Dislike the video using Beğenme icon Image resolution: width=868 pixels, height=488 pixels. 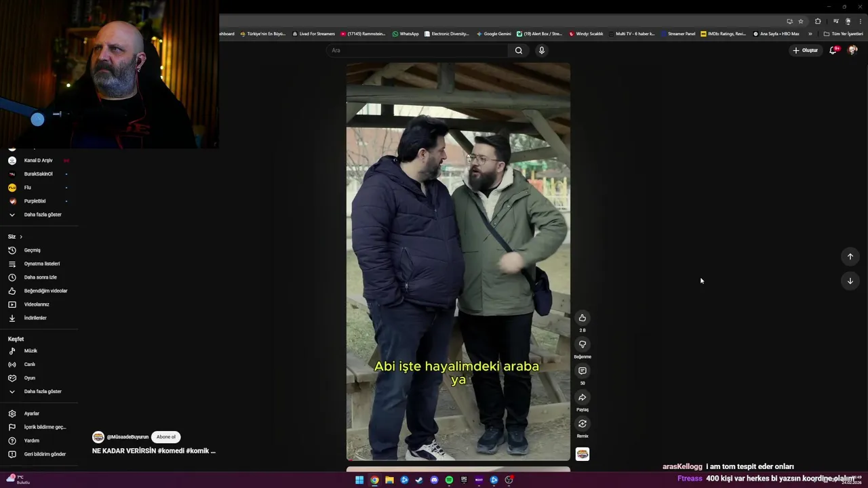point(582,344)
